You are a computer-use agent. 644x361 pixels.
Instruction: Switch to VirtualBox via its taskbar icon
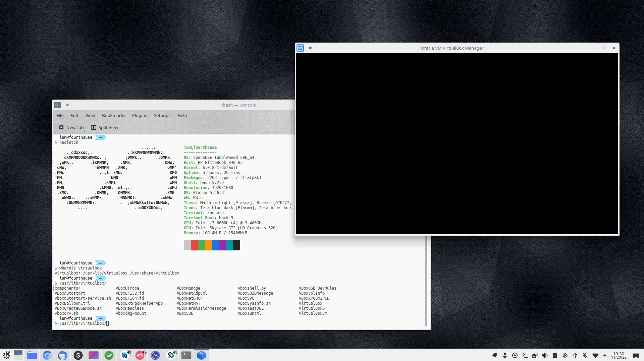click(202, 355)
